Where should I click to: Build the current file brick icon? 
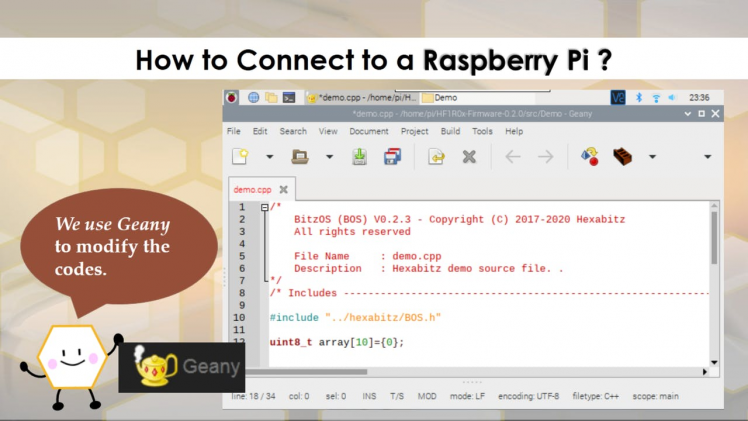(623, 156)
